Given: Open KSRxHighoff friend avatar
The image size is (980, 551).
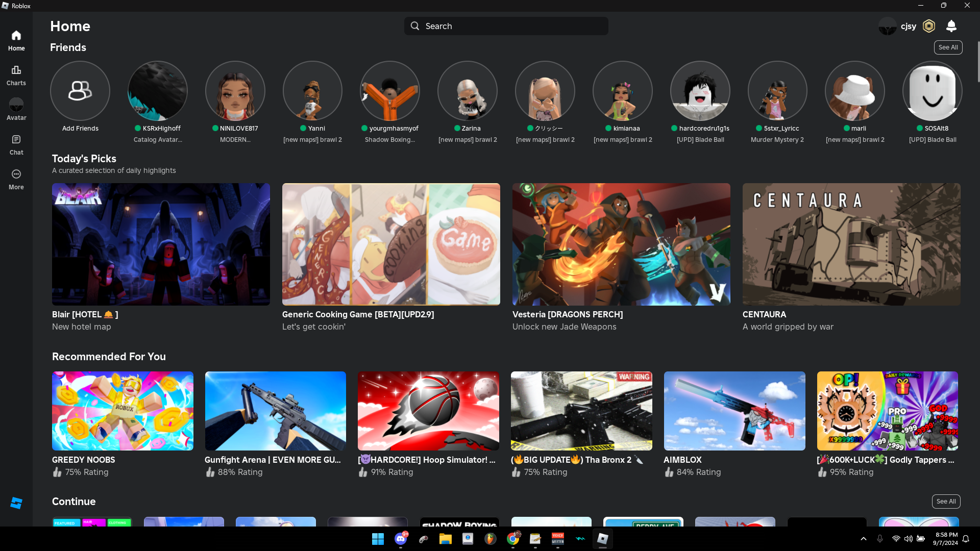Looking at the screenshot, I should (x=158, y=91).
